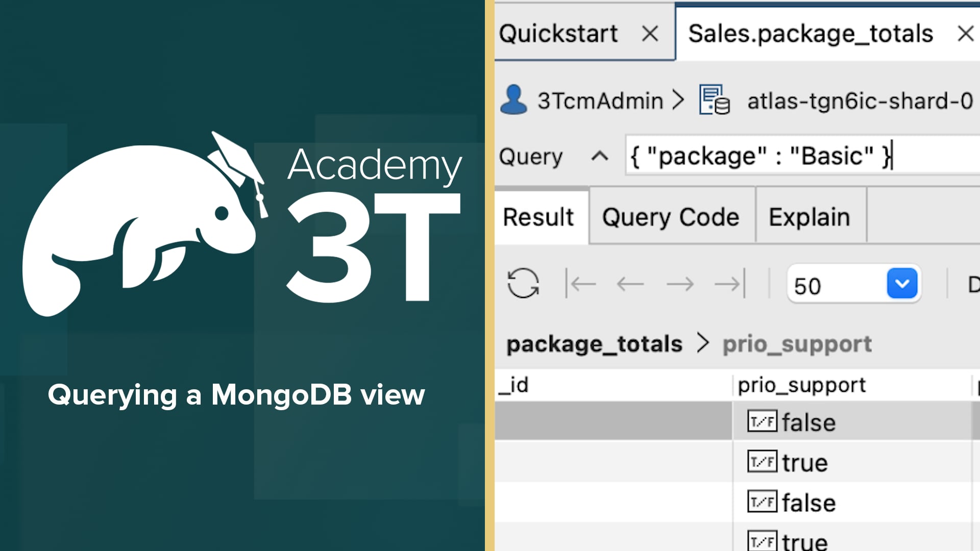
Task: Click the breadcrumb arrow after package_totals
Action: click(x=703, y=343)
